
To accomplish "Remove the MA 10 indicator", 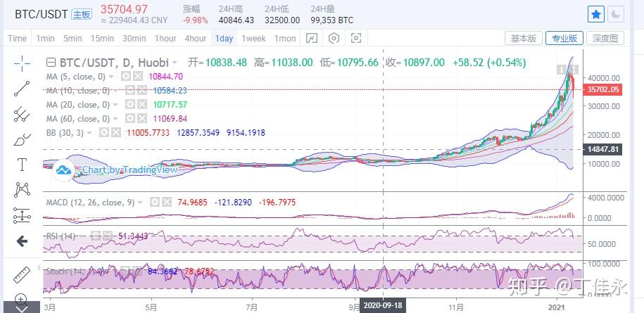I will (141, 90).
